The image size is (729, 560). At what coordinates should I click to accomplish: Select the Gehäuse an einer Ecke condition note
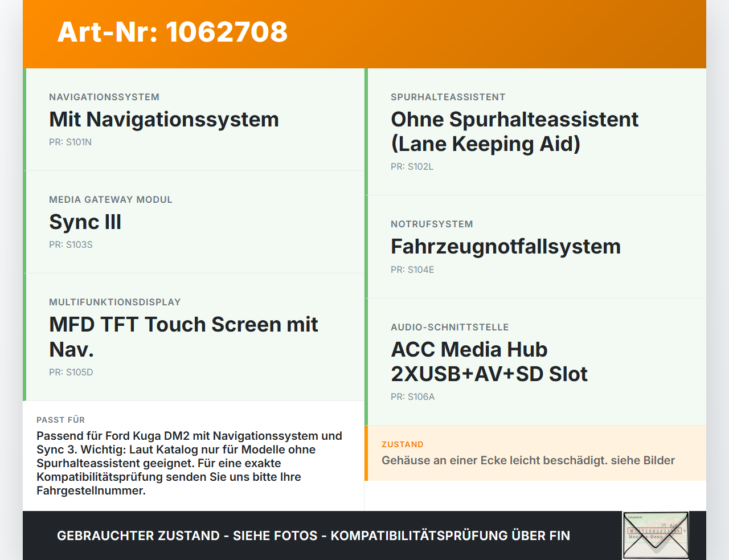pyautogui.click(x=528, y=460)
